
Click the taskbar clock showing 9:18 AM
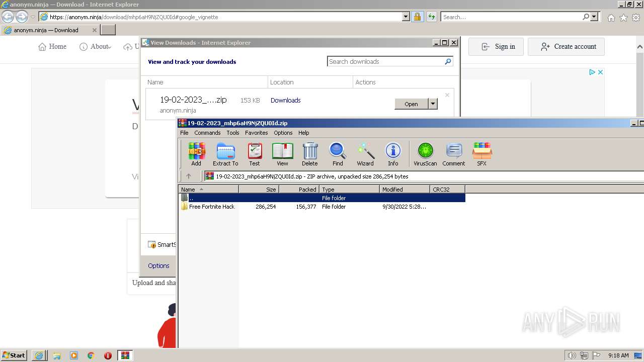(x=618, y=355)
